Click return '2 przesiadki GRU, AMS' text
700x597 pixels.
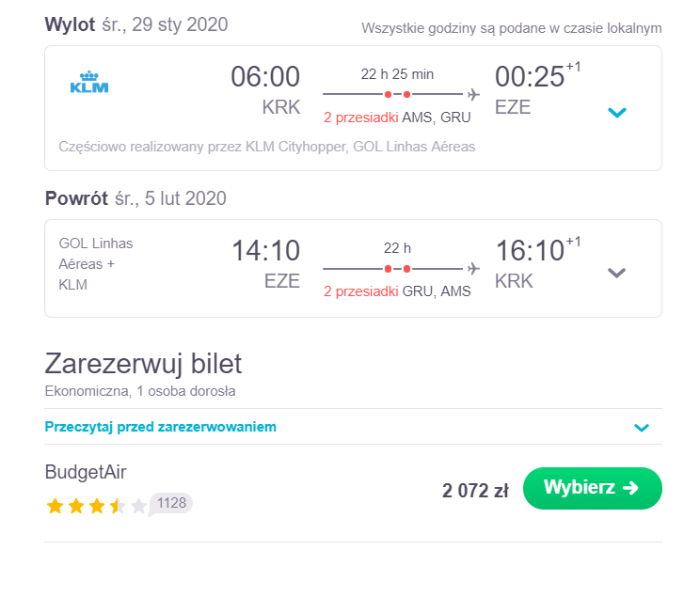click(x=397, y=291)
